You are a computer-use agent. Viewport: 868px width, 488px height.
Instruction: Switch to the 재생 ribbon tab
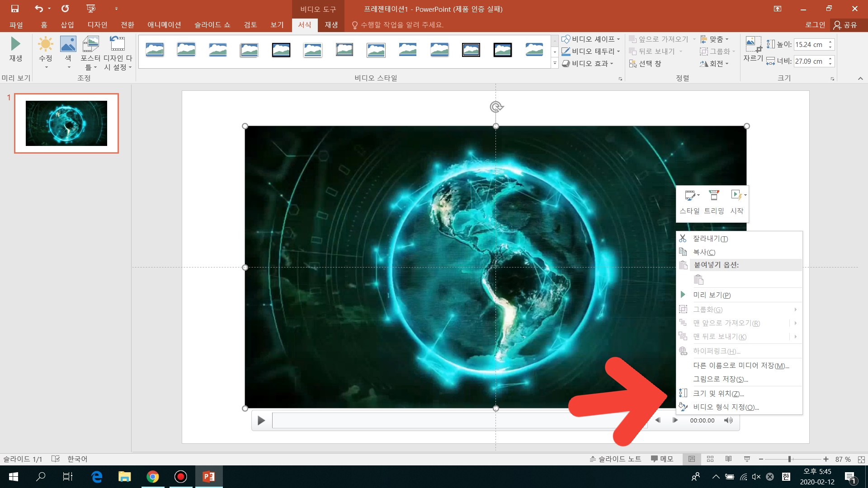pos(331,25)
